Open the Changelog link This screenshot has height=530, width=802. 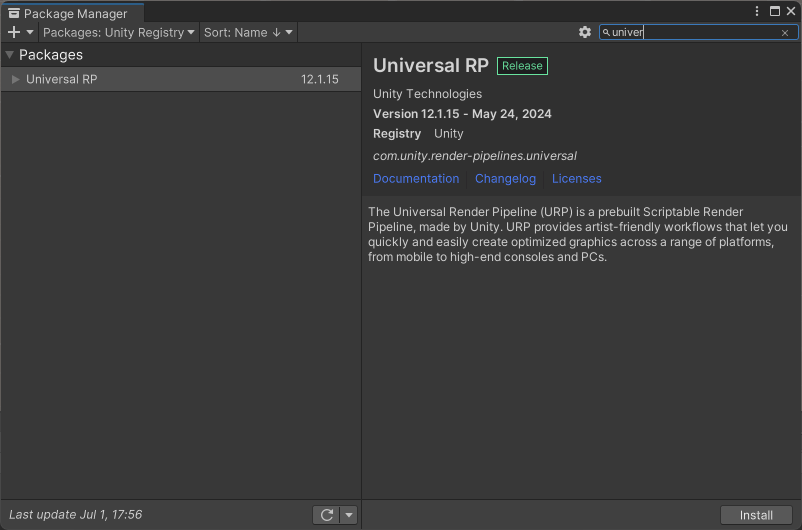(x=505, y=179)
